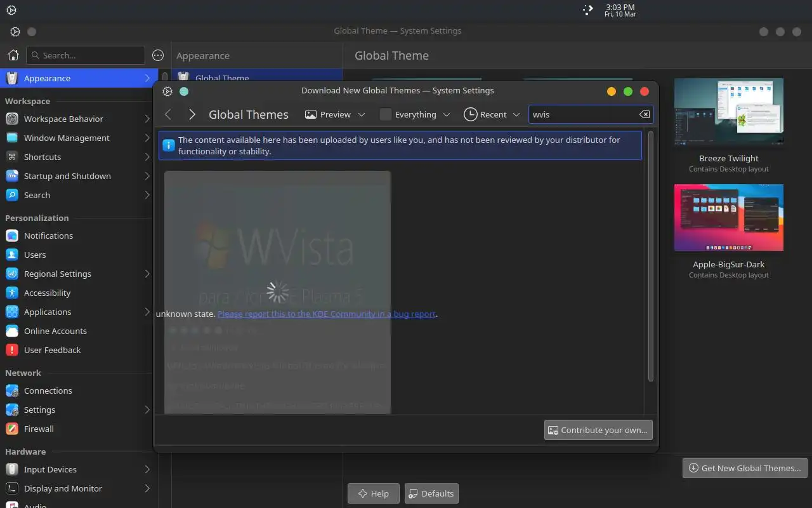Click the Workspace Behavior icon
Screen dimensions: 812x508
12,119
